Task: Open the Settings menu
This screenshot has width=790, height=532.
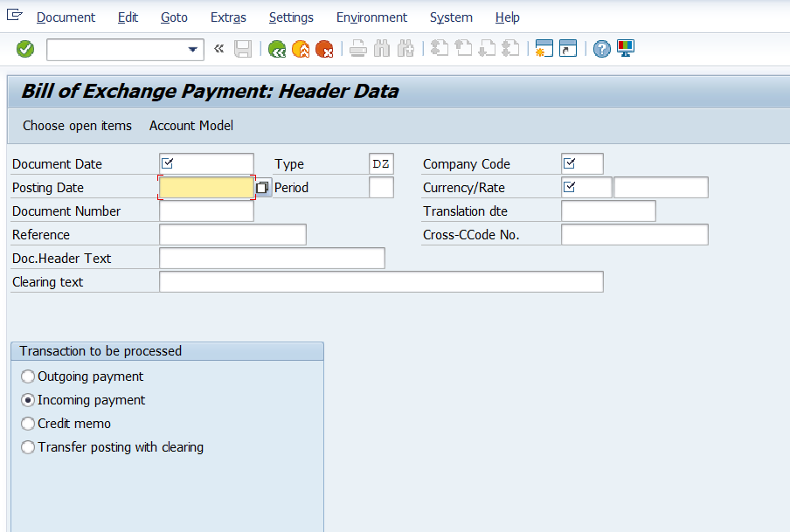Action: [x=291, y=17]
